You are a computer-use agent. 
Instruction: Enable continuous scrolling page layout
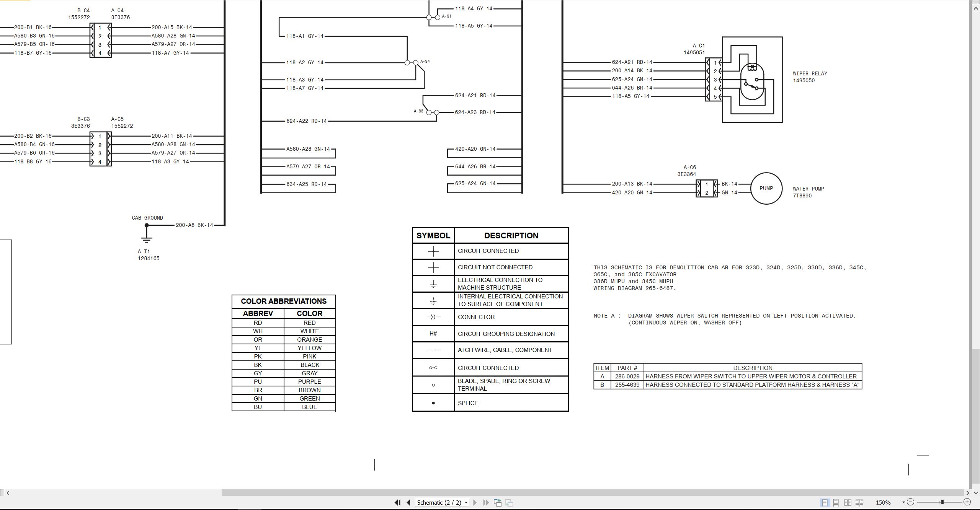coord(836,502)
